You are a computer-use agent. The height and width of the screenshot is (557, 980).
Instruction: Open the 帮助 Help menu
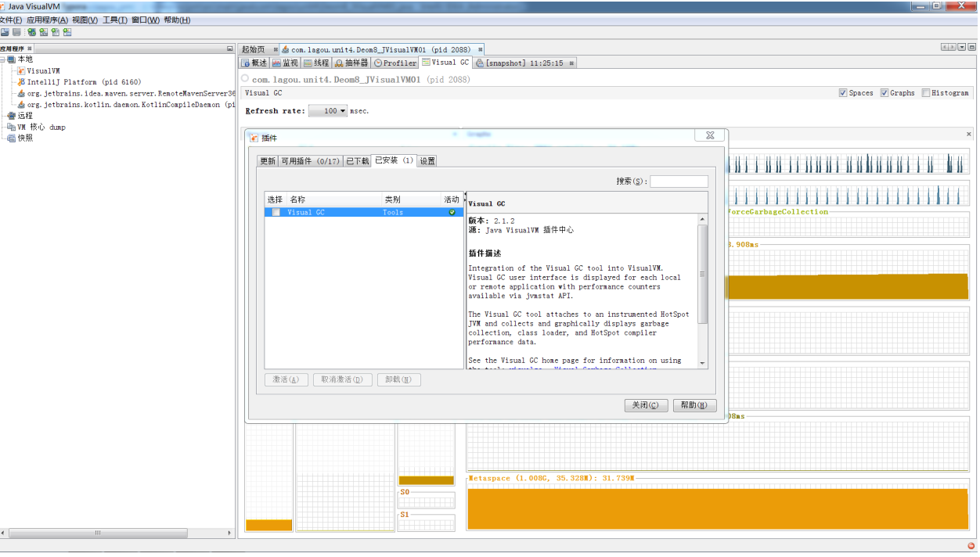click(177, 20)
